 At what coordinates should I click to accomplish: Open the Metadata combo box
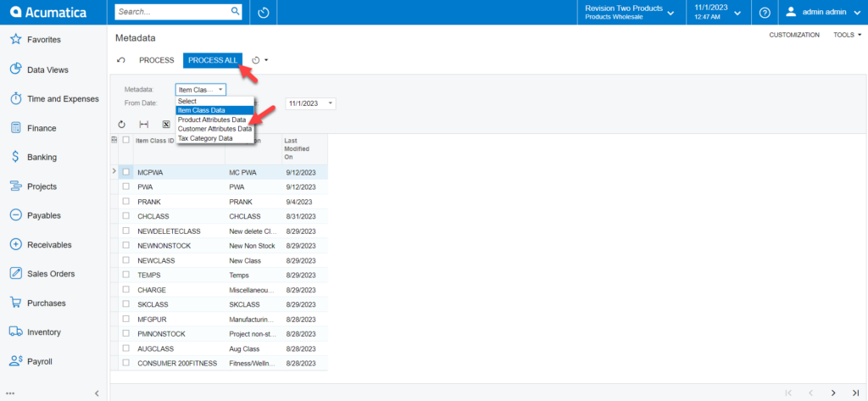200,89
